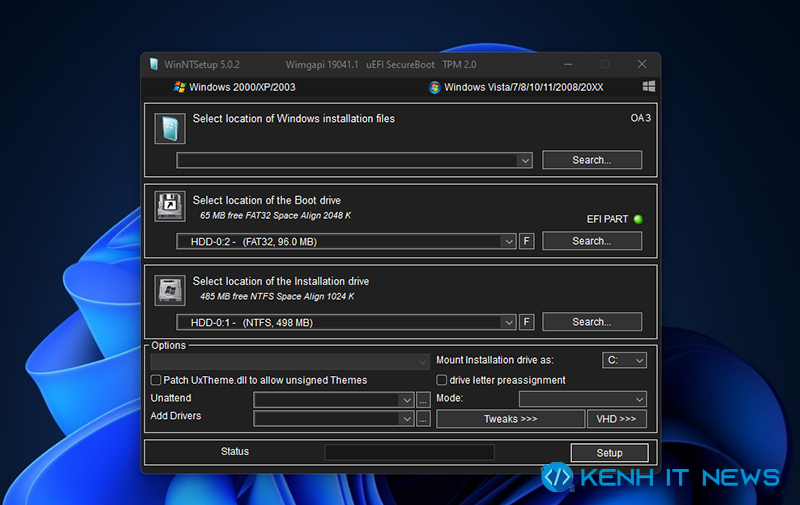Screen dimensions: 800x505
Task: Open the disabled edition dropdown under Options
Action: tap(290, 362)
